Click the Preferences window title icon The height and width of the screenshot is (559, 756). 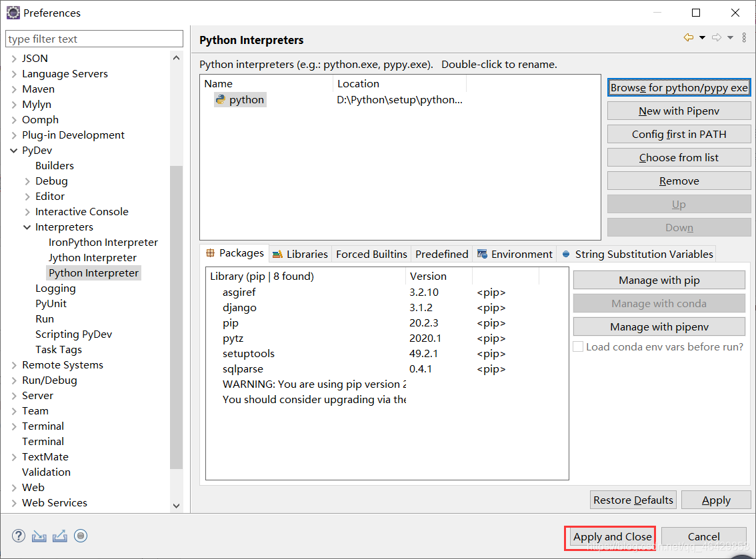13,13
